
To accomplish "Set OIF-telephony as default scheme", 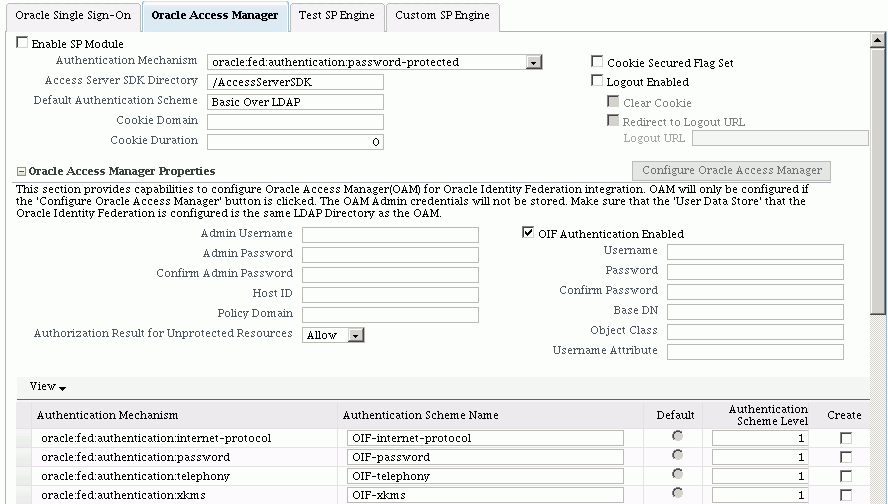I will pos(677,473).
